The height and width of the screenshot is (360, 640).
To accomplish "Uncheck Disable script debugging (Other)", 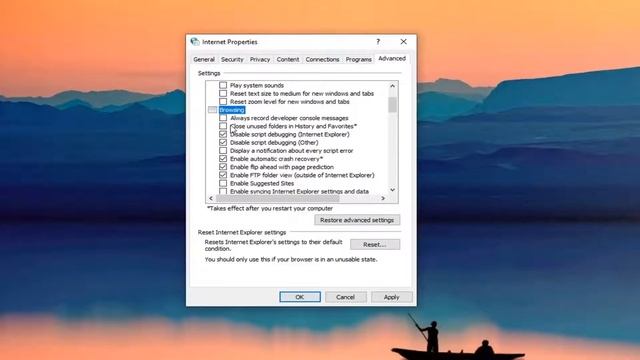I will [x=223, y=142].
